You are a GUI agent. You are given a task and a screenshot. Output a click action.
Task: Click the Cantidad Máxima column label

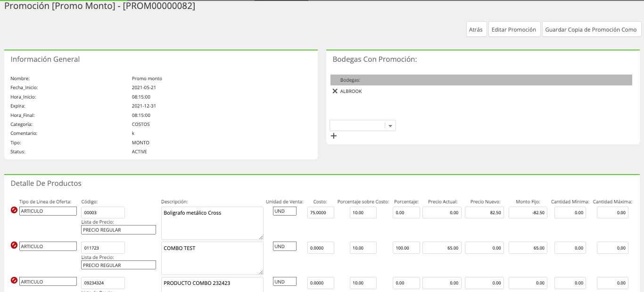click(612, 202)
